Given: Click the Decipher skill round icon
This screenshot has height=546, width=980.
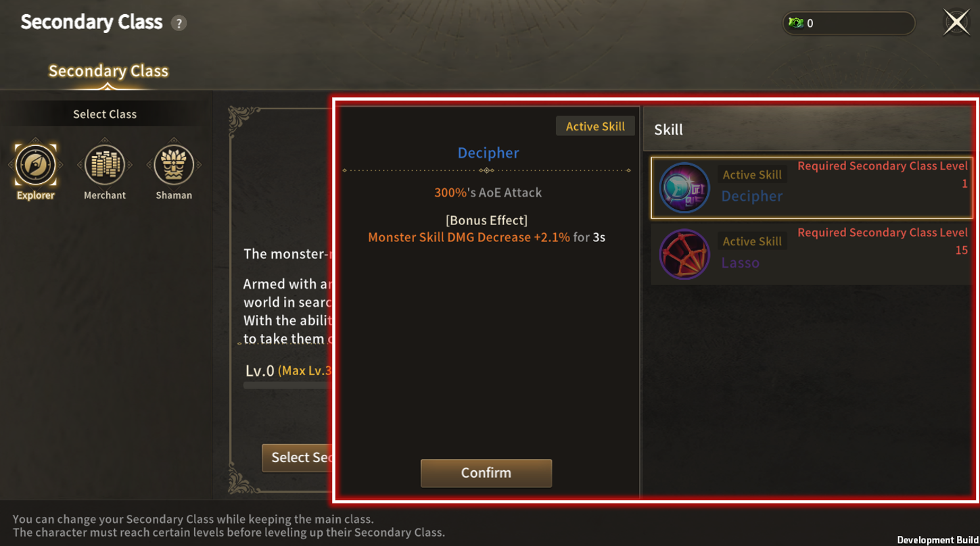Looking at the screenshot, I should click(684, 188).
